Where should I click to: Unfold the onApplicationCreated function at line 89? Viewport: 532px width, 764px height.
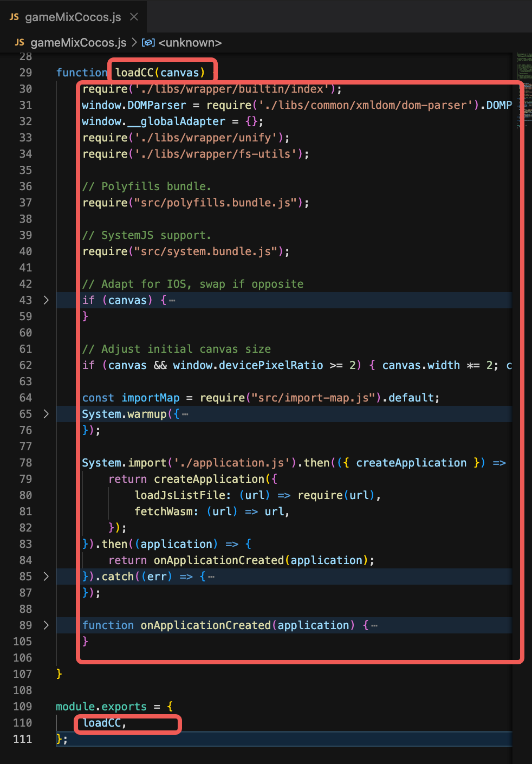coord(46,625)
